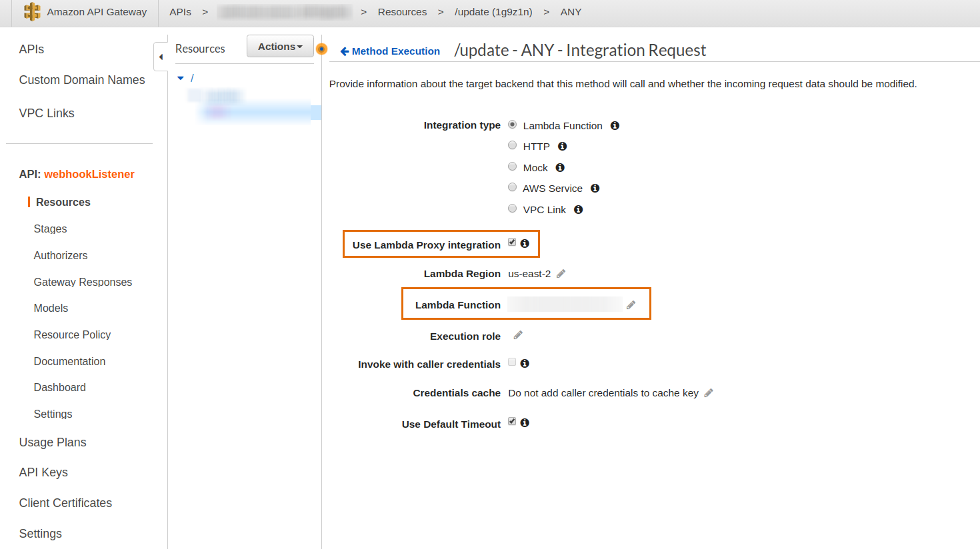The height and width of the screenshot is (549, 980).
Task: Click Amazon API Gateway title
Action: 97,12
